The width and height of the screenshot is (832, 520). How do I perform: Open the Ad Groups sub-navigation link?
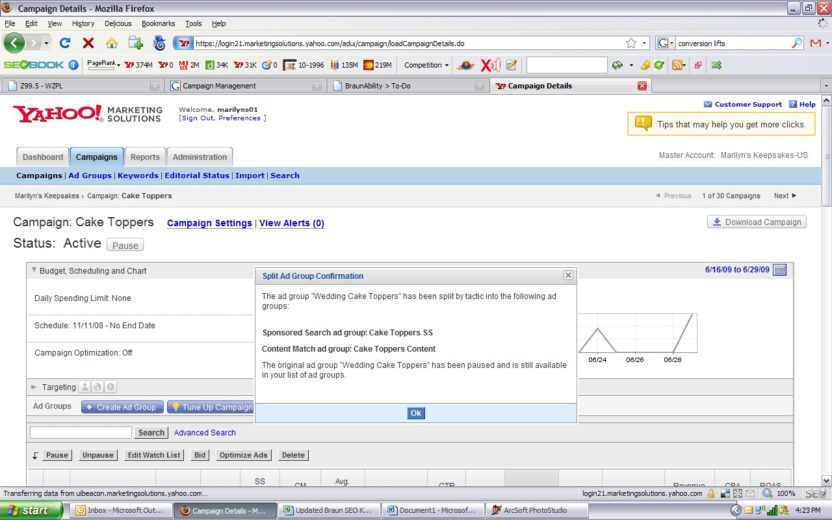pyautogui.click(x=90, y=175)
